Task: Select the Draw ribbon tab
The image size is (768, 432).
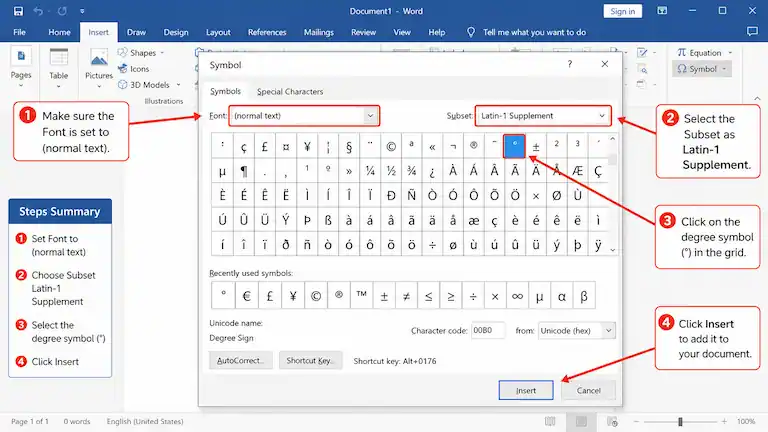Action: coord(136,32)
